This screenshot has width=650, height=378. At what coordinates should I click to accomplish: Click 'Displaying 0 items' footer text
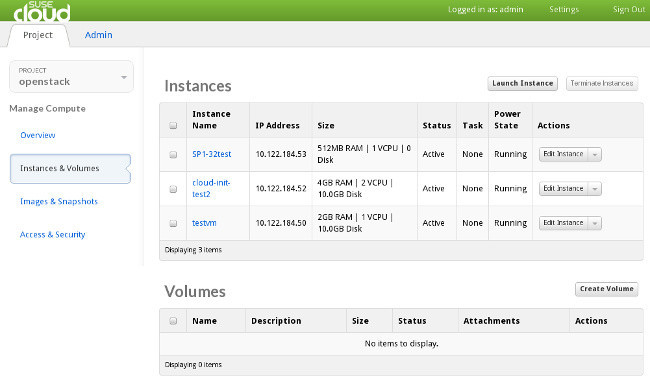click(193, 365)
